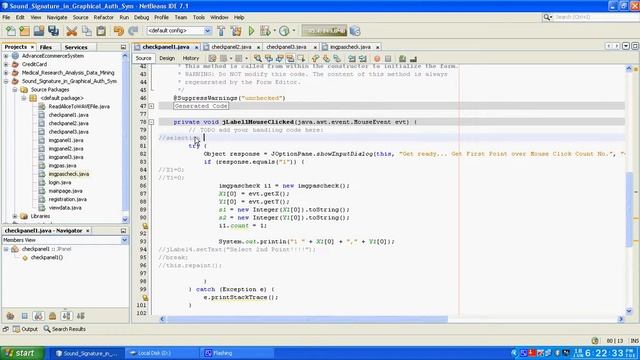Click the Open Project toolbar icon
Viewport: 640px width, 360px height.
point(39,31)
